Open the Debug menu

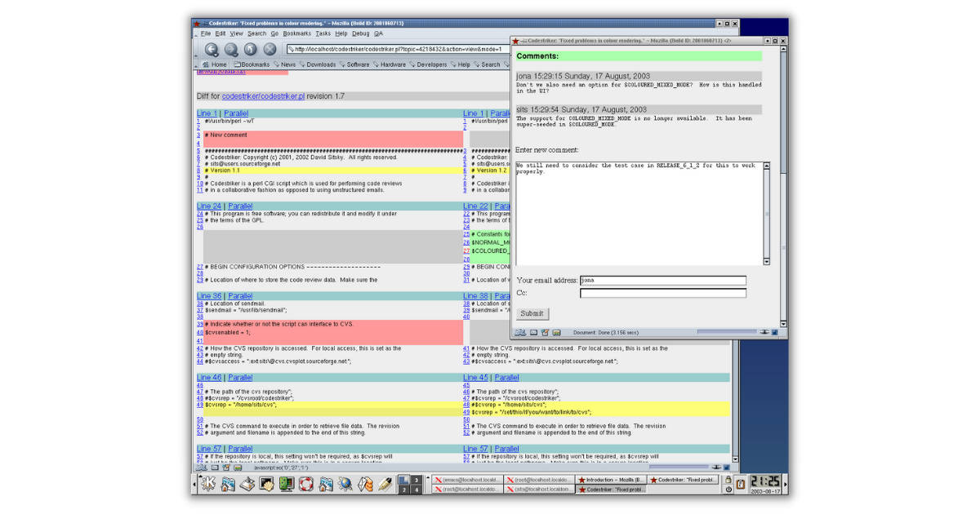tap(360, 33)
